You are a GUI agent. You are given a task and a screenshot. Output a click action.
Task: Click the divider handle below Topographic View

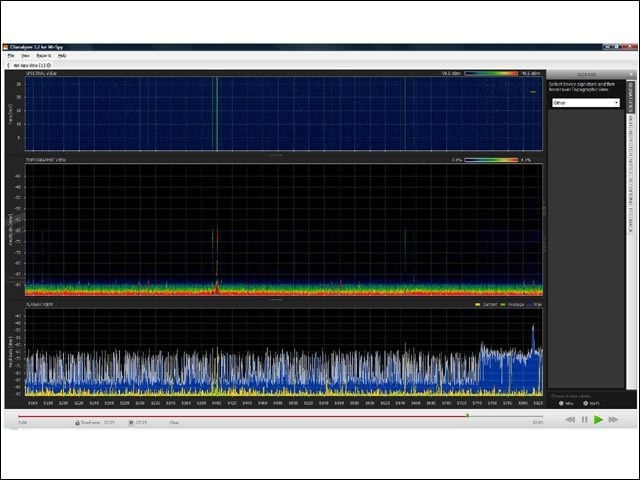(276, 300)
